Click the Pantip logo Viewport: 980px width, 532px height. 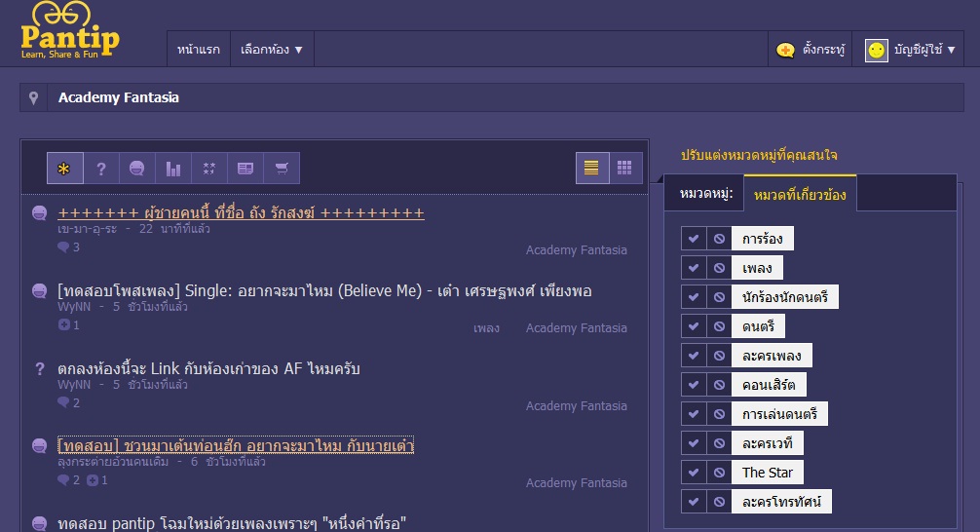coord(69,30)
